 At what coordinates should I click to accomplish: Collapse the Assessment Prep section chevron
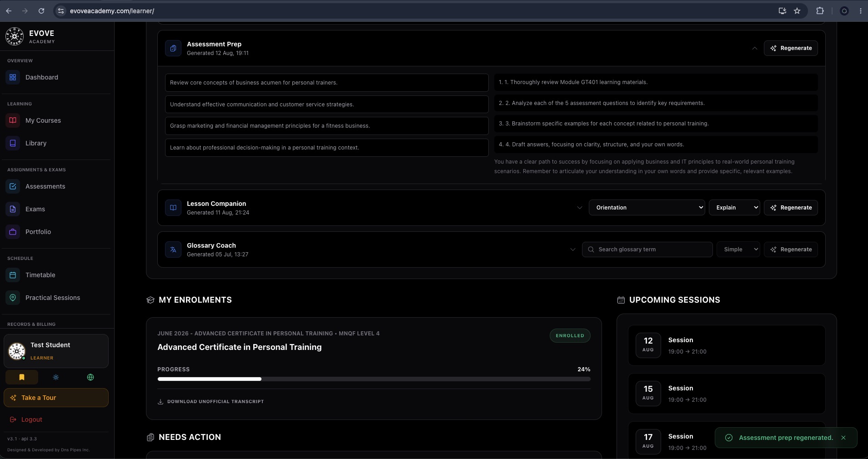click(755, 48)
